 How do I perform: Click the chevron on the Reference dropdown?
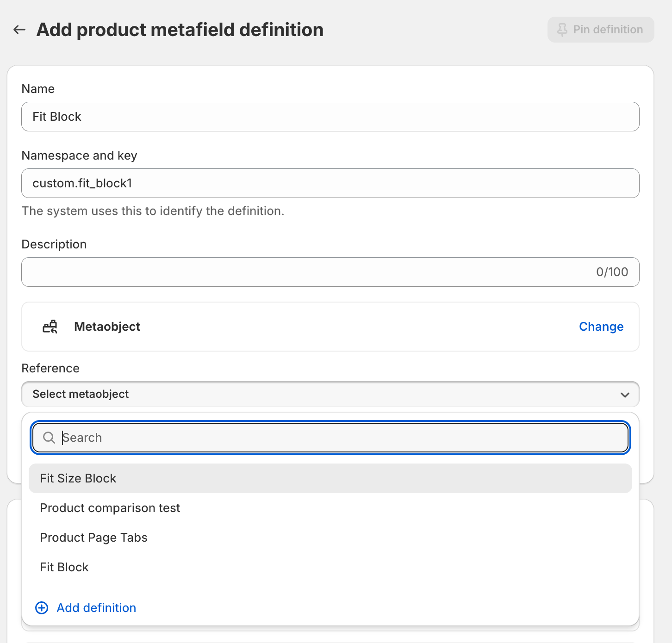pos(625,395)
